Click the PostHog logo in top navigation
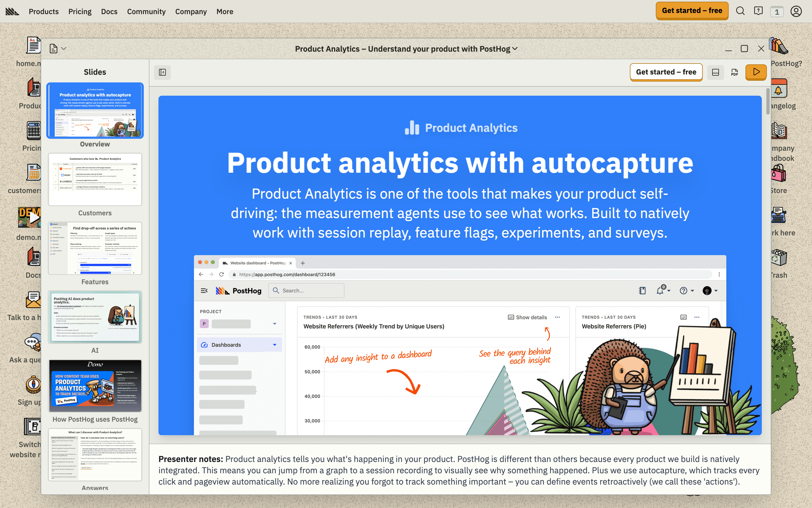 (x=12, y=11)
